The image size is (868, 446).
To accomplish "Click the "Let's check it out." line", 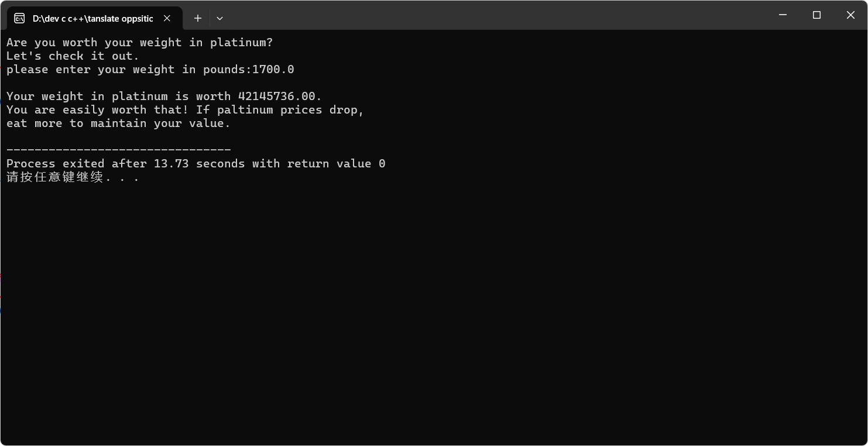I will 73,56.
